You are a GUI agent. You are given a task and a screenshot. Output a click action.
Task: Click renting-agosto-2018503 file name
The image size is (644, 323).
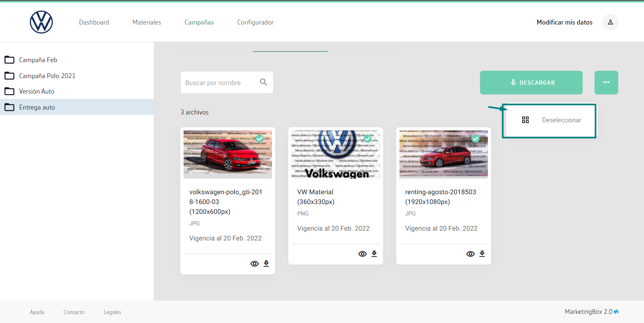(440, 197)
